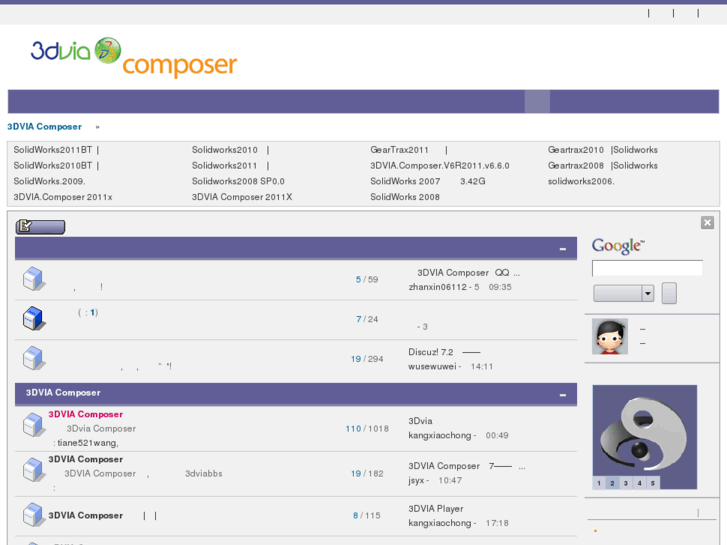Click the 3DVIA Composer category header title
727x545 pixels.
pos(63,393)
